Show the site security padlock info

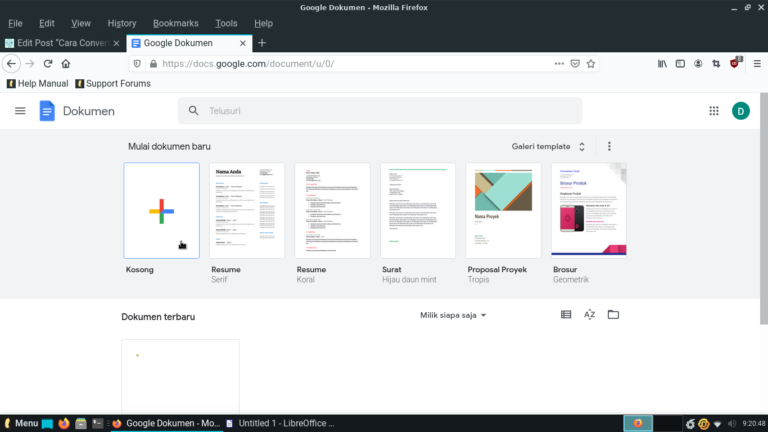tap(153, 64)
